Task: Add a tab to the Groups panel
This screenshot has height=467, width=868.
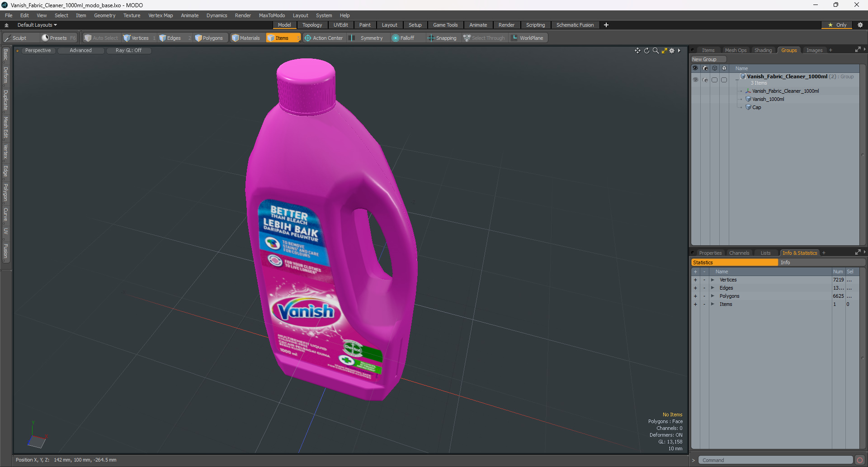Action: 830,50
